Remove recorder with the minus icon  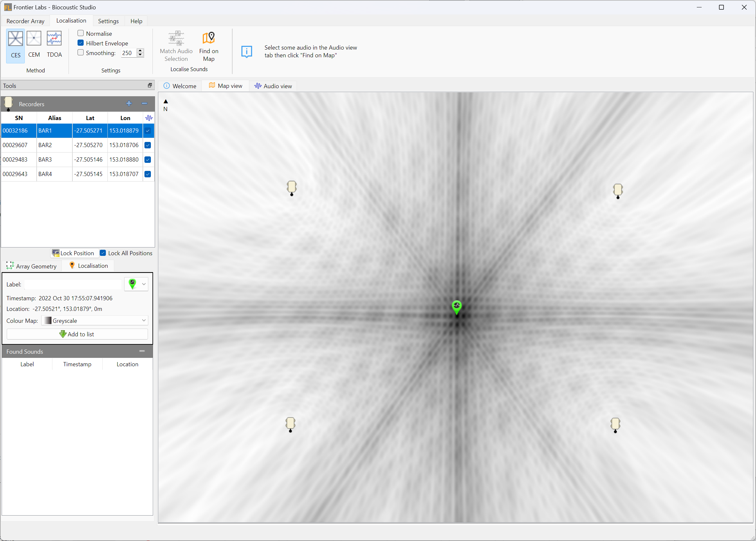point(144,104)
